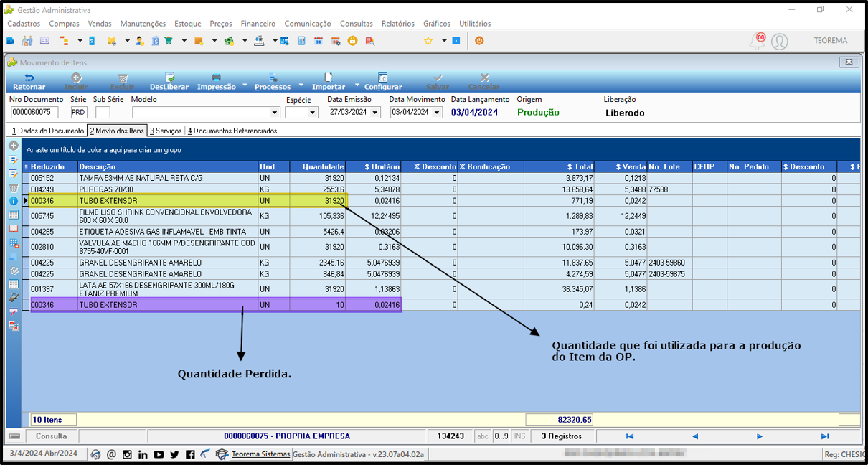Open the Vendas menu
The image size is (868, 465).
[100, 24]
